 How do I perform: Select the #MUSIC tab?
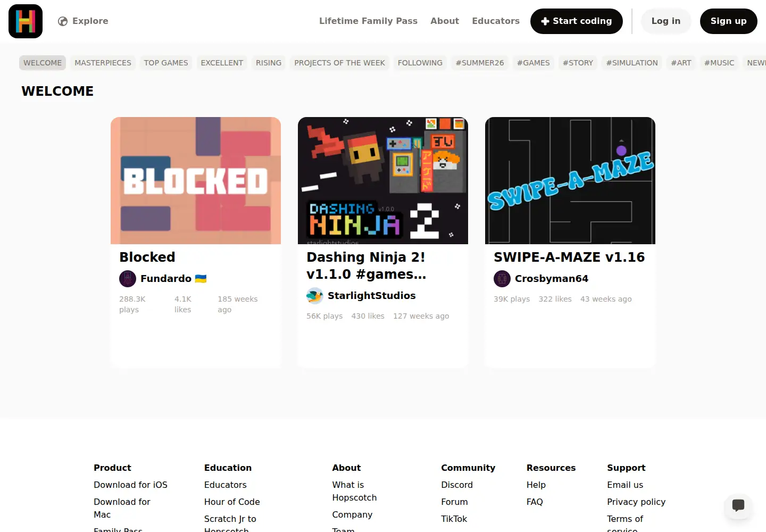(x=719, y=63)
